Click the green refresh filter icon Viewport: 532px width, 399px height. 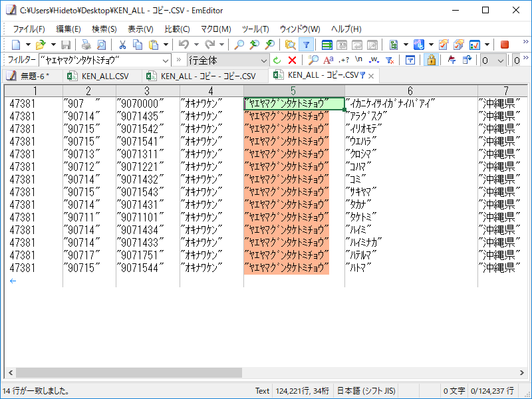coord(277,61)
